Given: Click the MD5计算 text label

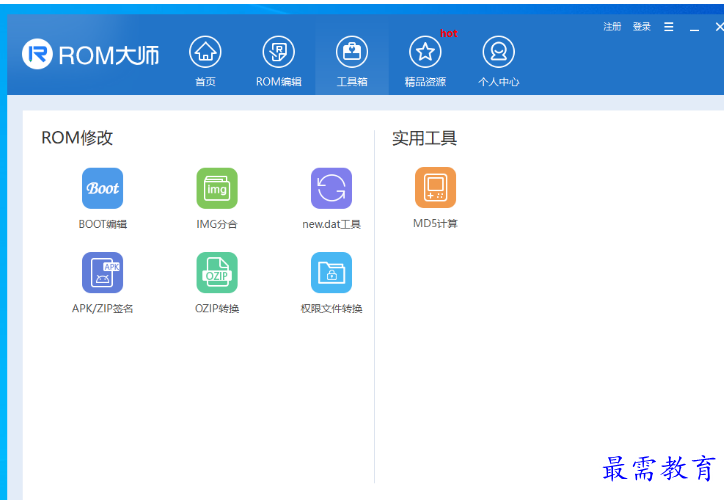Looking at the screenshot, I should [x=435, y=223].
